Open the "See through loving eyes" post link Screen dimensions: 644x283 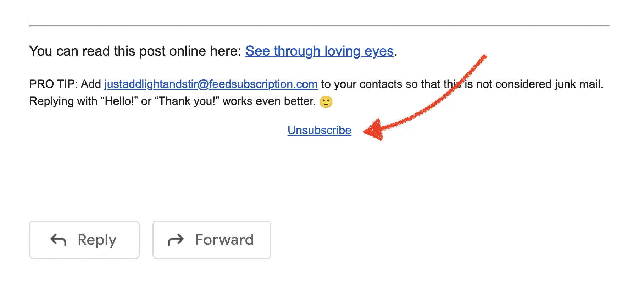pos(320,51)
